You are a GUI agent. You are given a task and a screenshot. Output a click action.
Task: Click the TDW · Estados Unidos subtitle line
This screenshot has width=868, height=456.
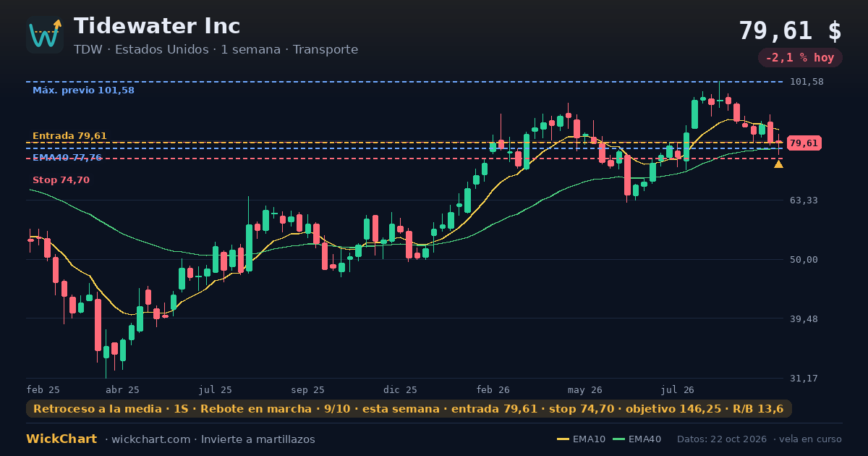(216, 49)
